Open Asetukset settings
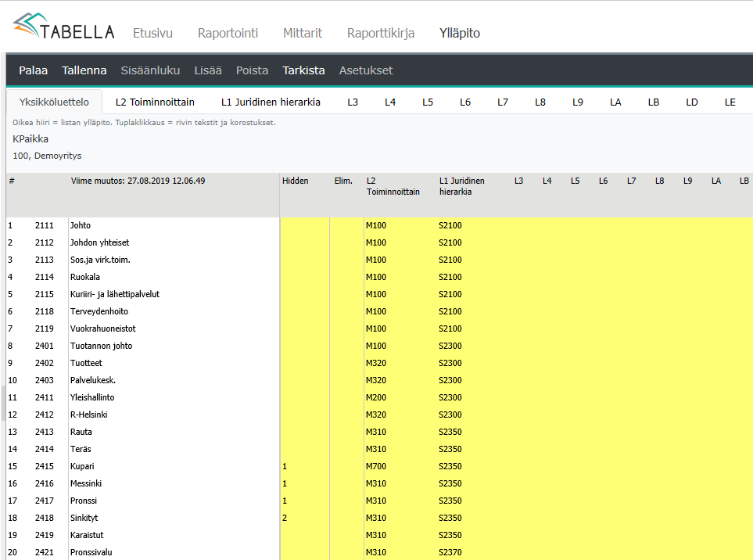The image size is (753, 560). click(366, 70)
